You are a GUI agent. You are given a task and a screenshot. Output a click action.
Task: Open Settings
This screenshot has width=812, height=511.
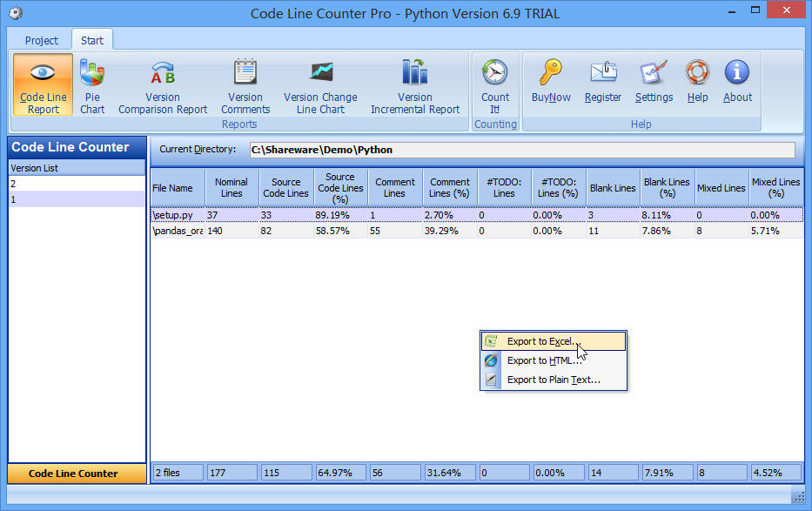tap(654, 81)
